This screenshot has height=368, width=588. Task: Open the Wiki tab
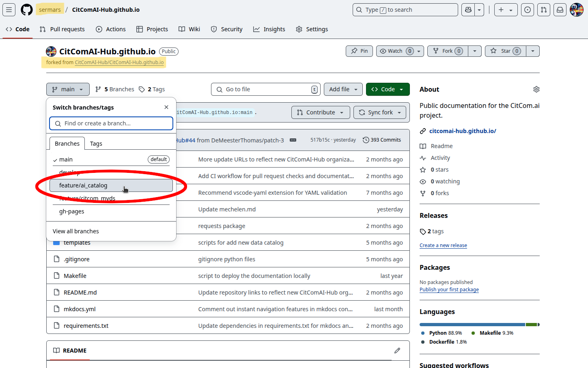(190, 29)
